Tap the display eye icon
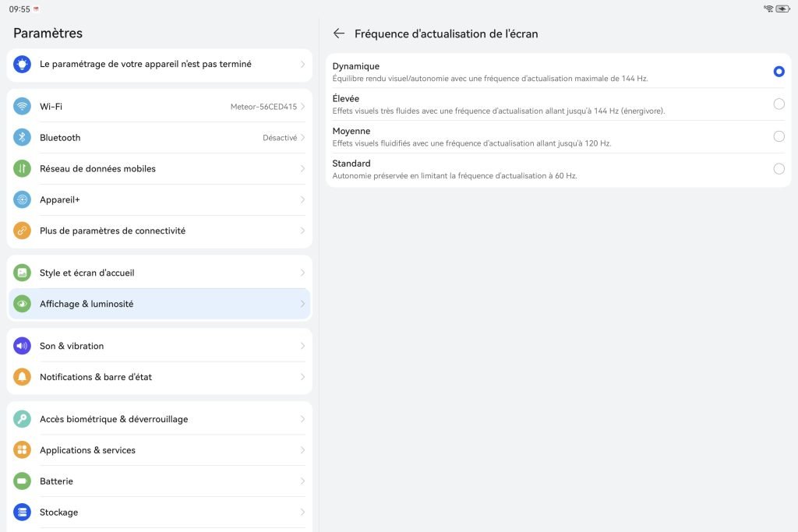The width and height of the screenshot is (798, 532). 22,304
